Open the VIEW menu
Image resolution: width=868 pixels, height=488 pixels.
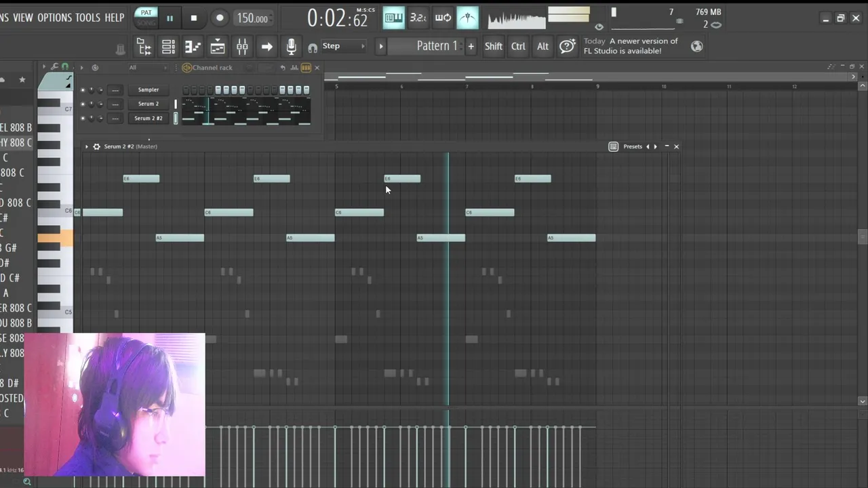pyautogui.click(x=22, y=18)
